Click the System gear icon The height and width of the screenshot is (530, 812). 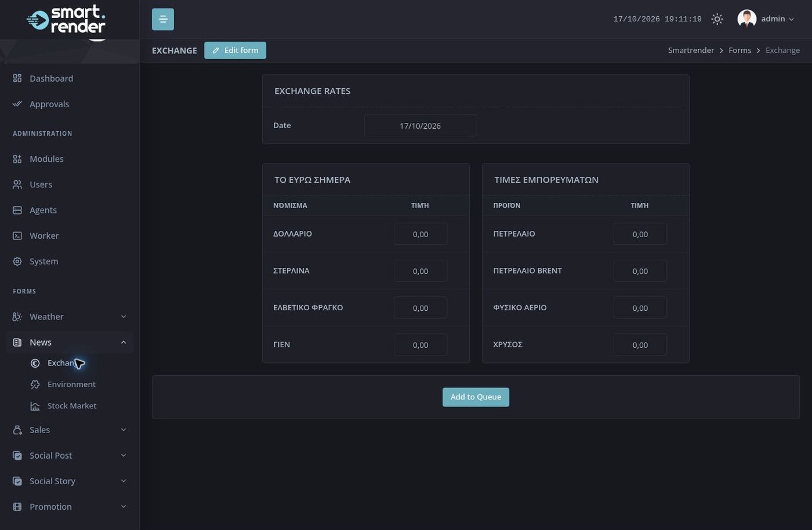17,262
